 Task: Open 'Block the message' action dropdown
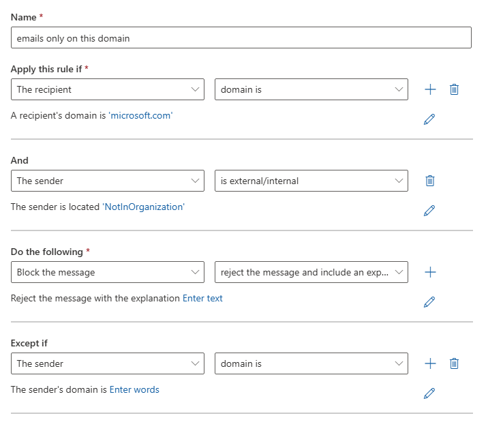coord(108,272)
